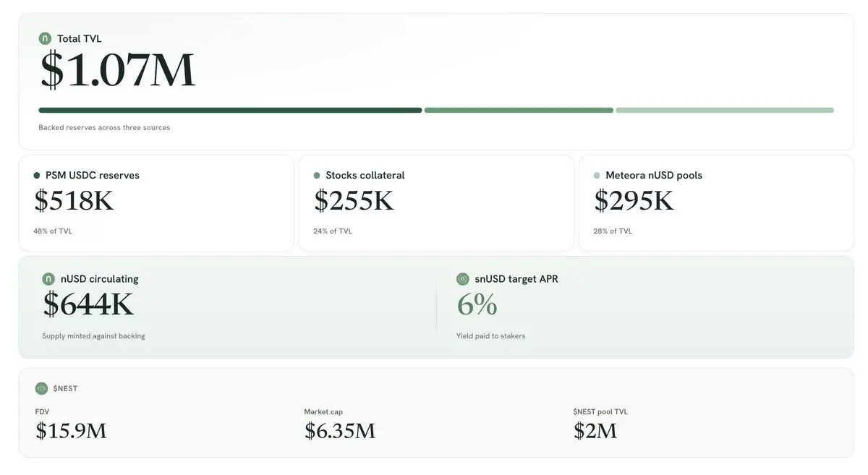Click the $NEST section label

click(65, 389)
